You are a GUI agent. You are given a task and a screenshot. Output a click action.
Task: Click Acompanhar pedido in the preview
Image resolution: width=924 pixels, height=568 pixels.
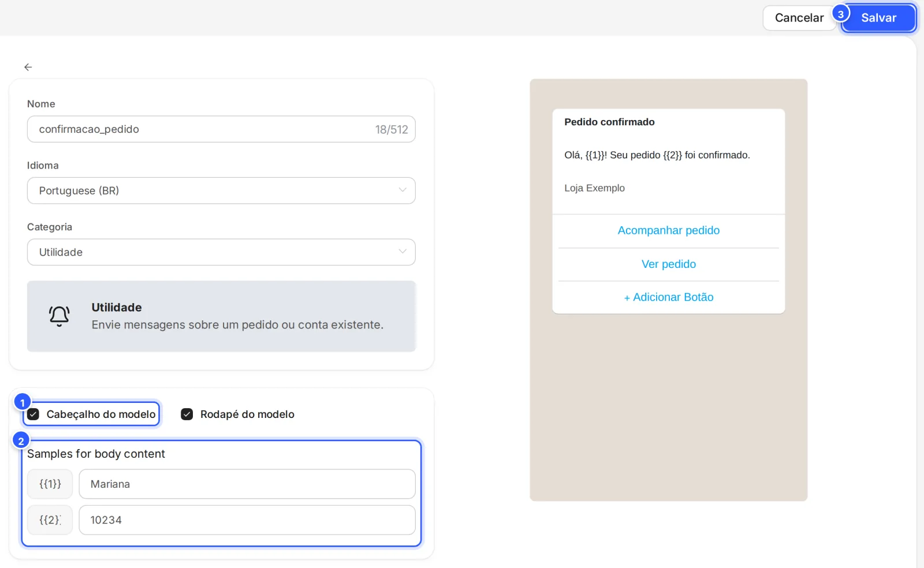click(669, 230)
